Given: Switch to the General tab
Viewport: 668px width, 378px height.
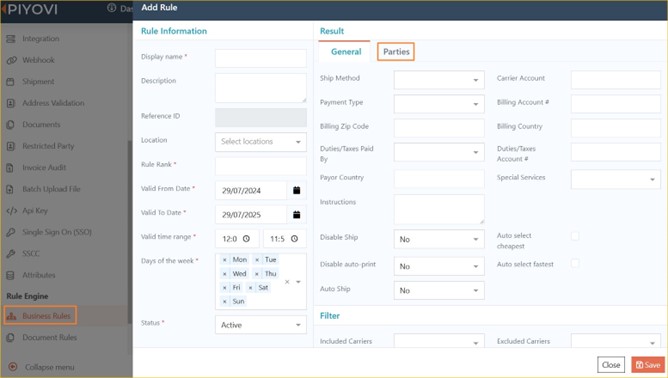Looking at the screenshot, I should (346, 52).
